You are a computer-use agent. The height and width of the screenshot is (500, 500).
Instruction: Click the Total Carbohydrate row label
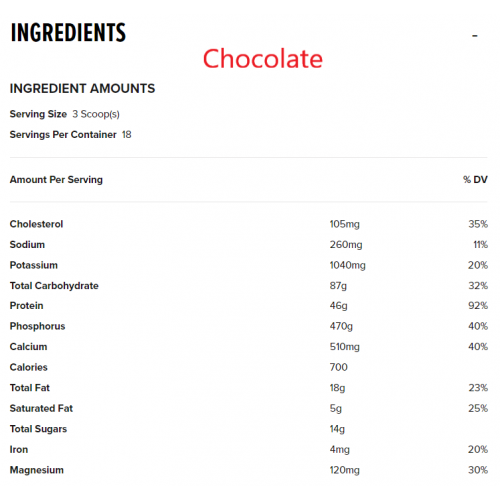click(x=54, y=286)
